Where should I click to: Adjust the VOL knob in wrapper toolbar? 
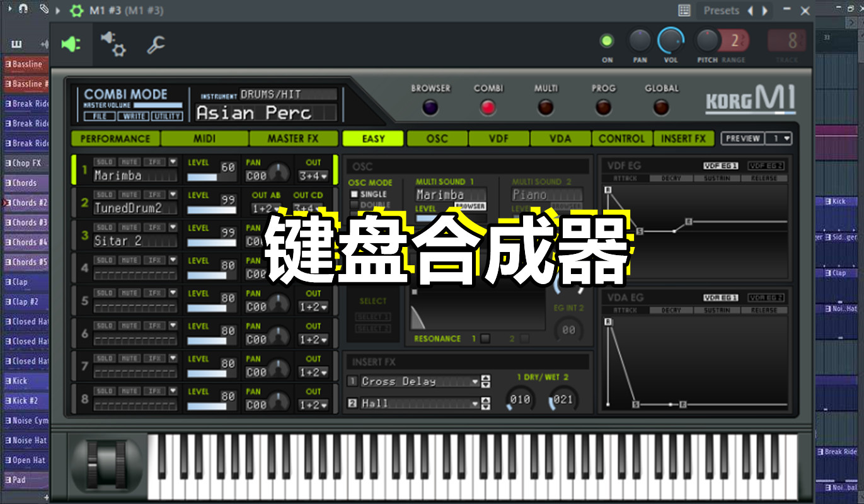(x=671, y=41)
